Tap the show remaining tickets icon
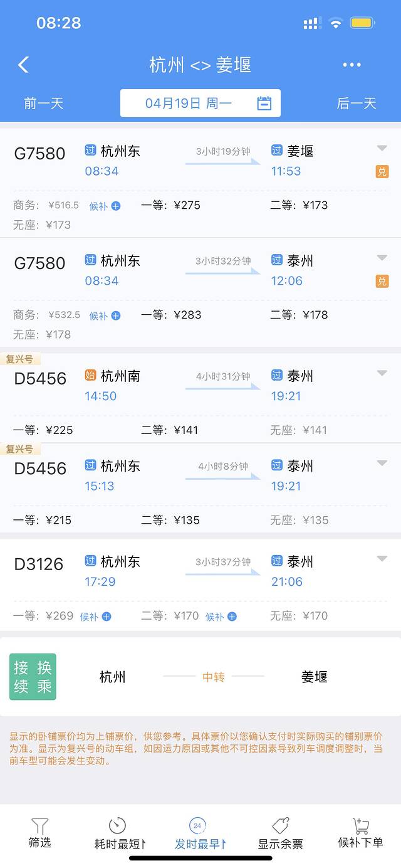Image resolution: width=401 pixels, height=868 pixels. click(x=280, y=825)
